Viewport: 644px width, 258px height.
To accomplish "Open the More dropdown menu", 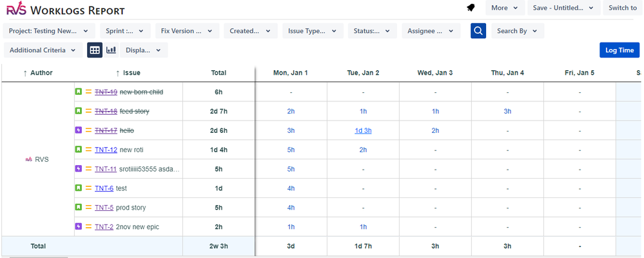I will pyautogui.click(x=505, y=8).
